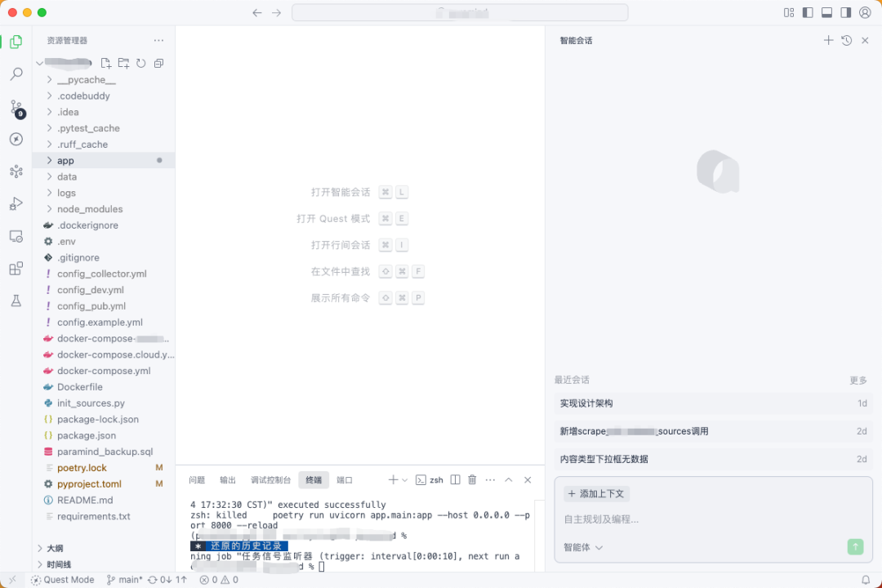This screenshot has height=588, width=882.
Task: Expand the node_modules folder
Action: coord(104,209)
